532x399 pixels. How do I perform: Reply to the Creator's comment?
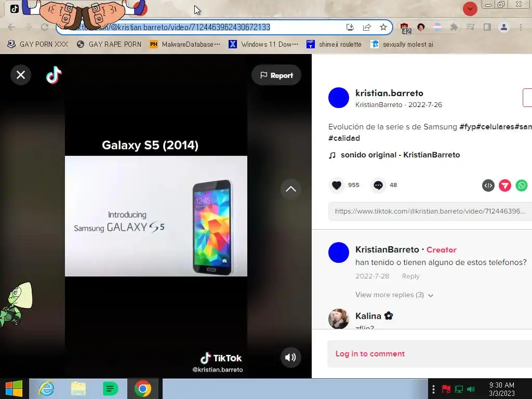click(x=410, y=276)
